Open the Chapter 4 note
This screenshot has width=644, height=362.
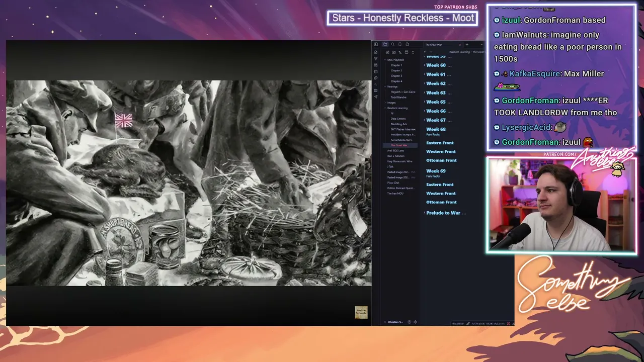click(x=396, y=81)
